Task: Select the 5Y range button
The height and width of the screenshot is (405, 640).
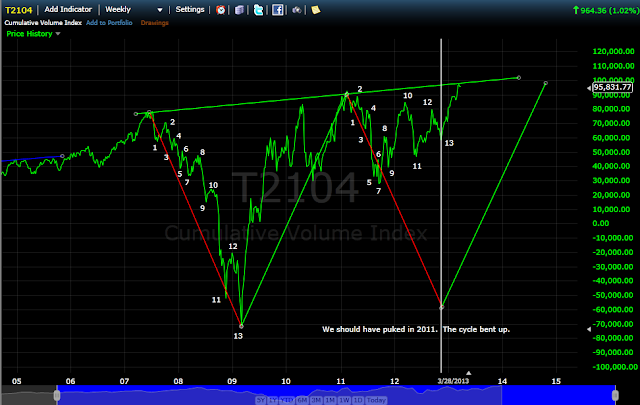Action: (x=260, y=400)
